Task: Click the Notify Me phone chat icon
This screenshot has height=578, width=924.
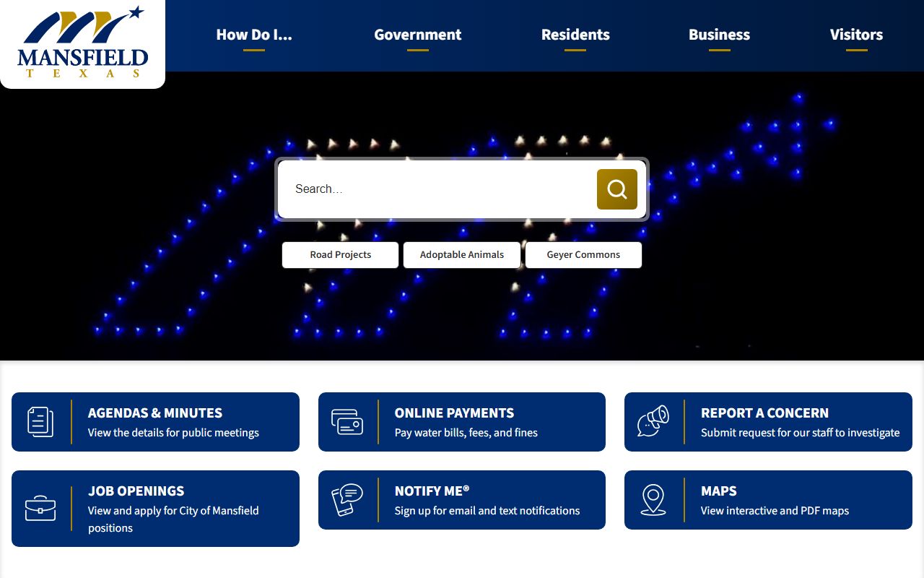Action: pyautogui.click(x=346, y=500)
